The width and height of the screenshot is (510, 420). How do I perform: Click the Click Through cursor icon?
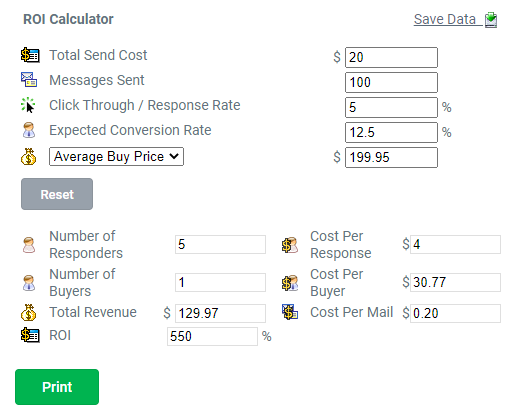pos(28,105)
